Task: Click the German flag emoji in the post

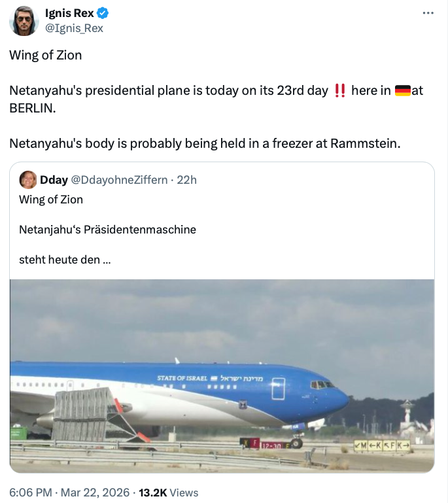Action: pyautogui.click(x=403, y=90)
